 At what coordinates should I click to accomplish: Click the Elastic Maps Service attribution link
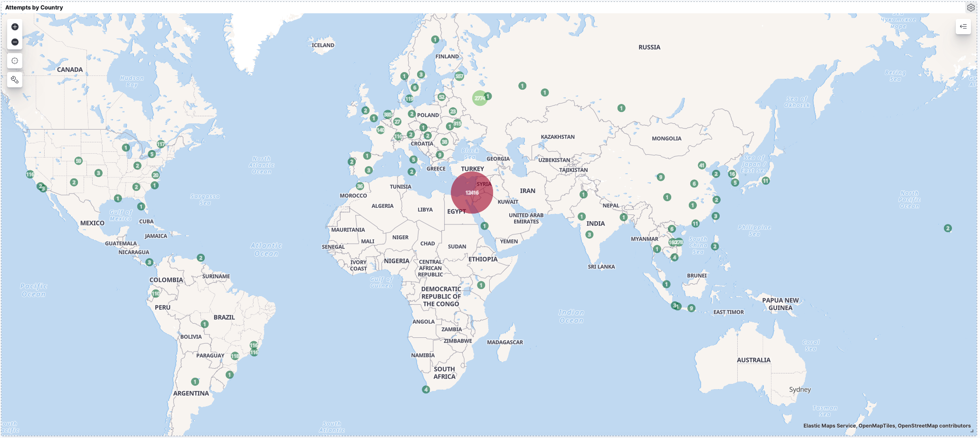point(829,426)
